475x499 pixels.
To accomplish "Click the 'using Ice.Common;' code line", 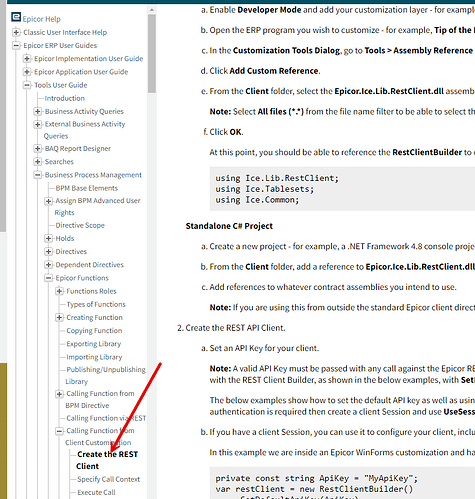I will pyautogui.click(x=257, y=200).
